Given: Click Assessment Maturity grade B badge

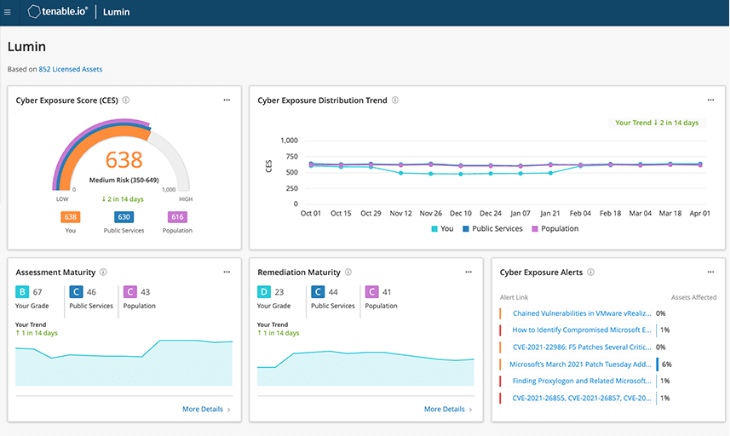Looking at the screenshot, I should tap(22, 292).
